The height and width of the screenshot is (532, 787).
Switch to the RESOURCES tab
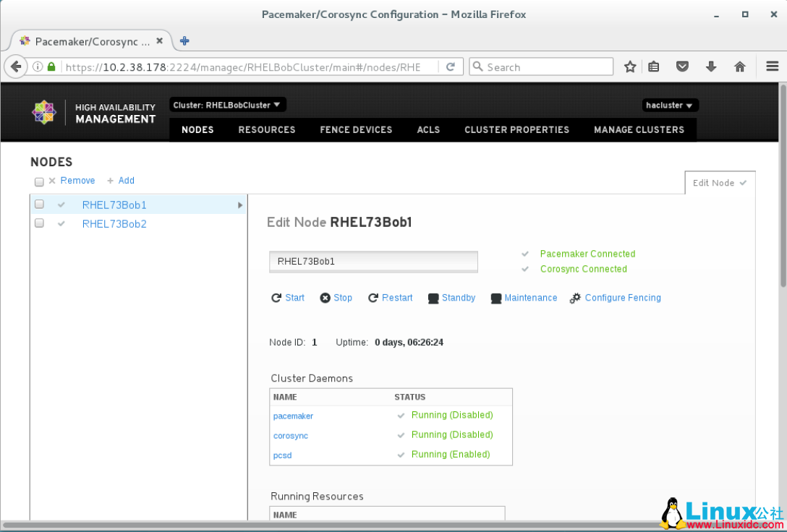(x=267, y=130)
